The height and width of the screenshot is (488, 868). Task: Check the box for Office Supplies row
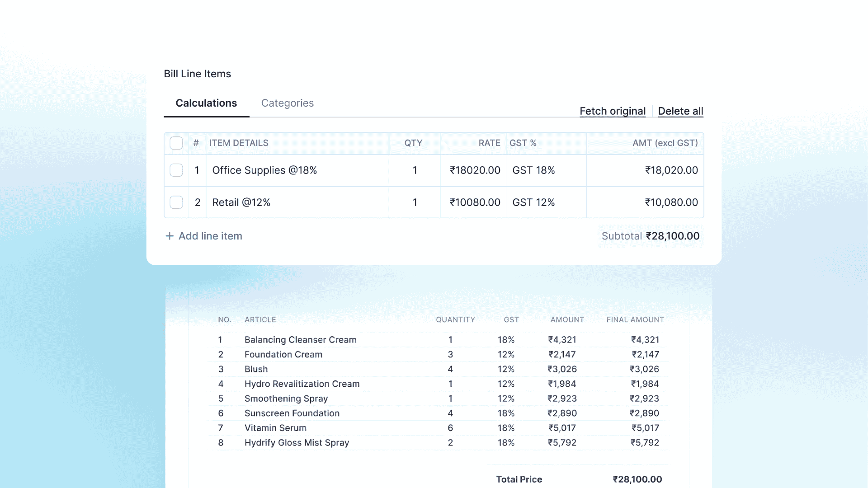[x=176, y=170]
